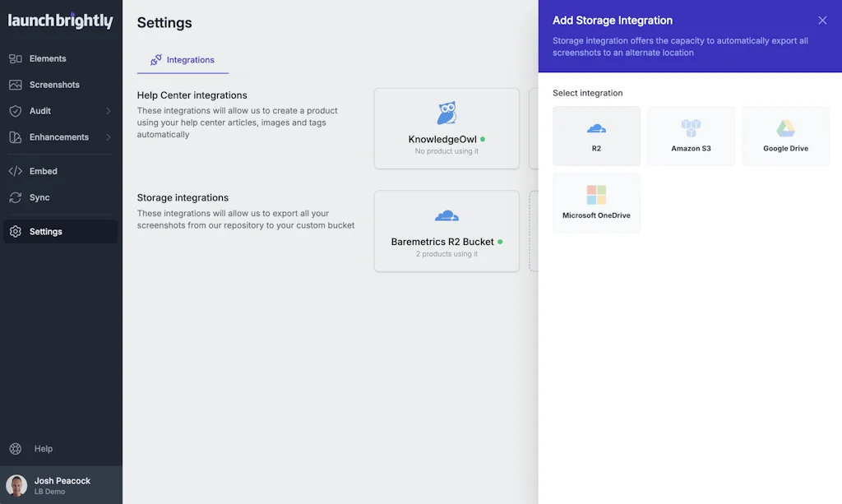This screenshot has height=504, width=842.
Task: Open Elements from the sidebar
Action: [x=48, y=58]
